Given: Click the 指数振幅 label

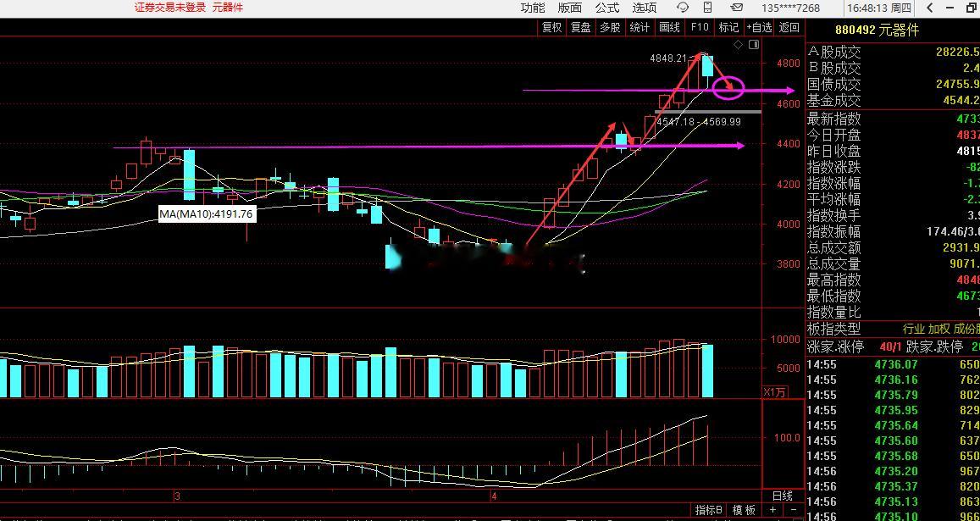Looking at the screenshot, I should point(833,231).
